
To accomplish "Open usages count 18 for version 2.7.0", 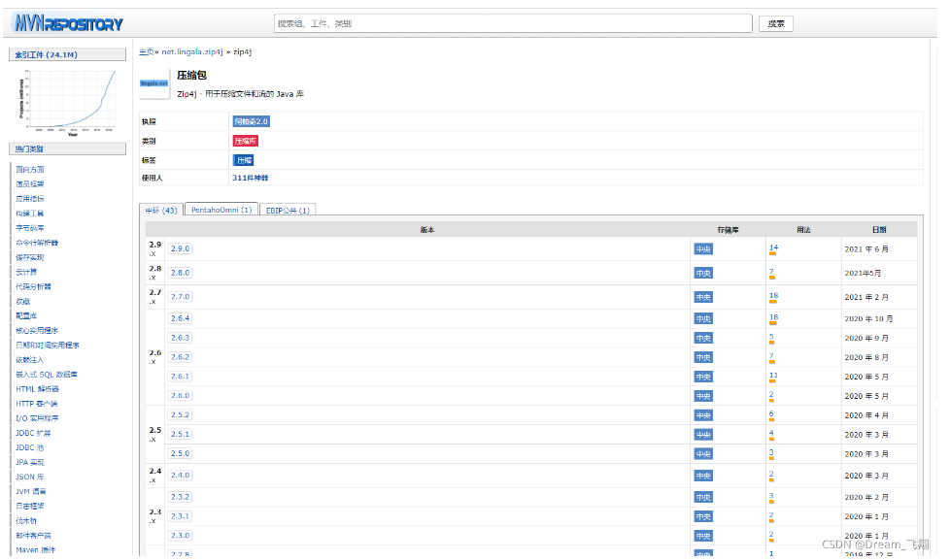I will [773, 296].
